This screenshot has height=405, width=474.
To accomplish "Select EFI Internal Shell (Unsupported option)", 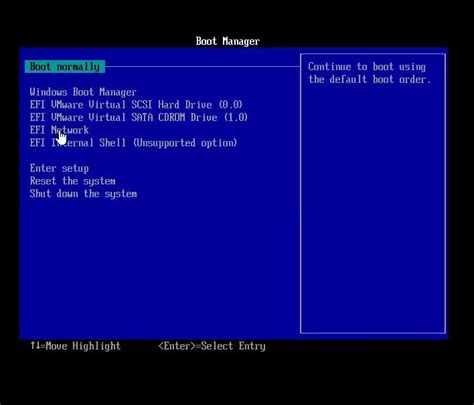I will [133, 143].
